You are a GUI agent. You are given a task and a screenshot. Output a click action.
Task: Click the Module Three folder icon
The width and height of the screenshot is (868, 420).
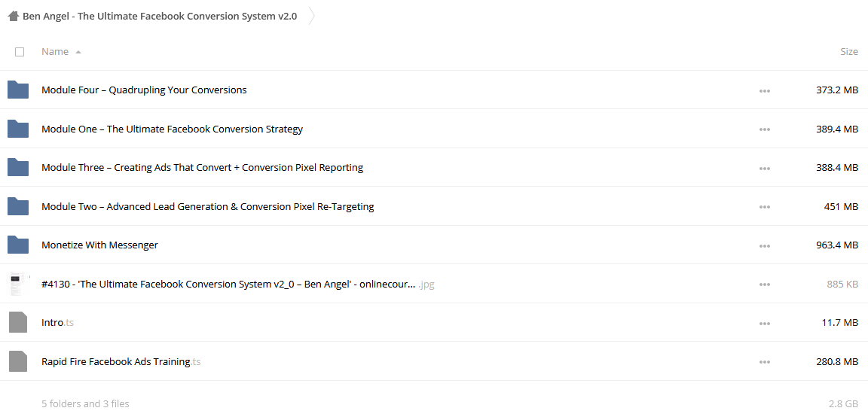pos(18,167)
